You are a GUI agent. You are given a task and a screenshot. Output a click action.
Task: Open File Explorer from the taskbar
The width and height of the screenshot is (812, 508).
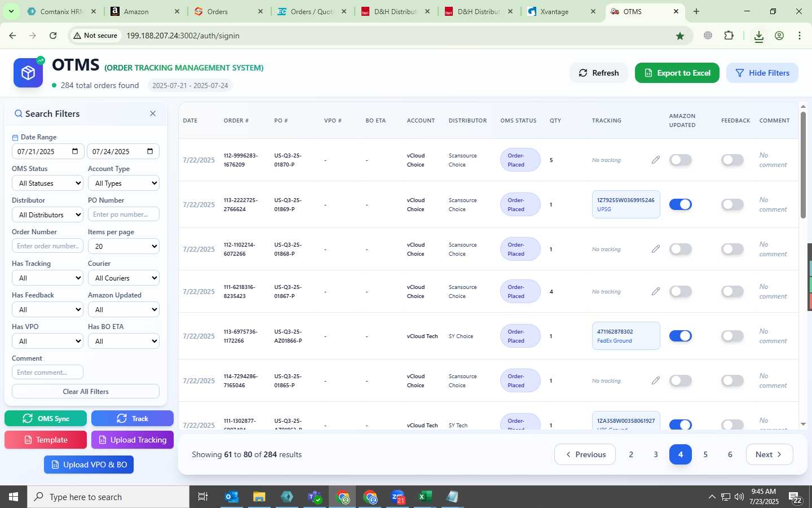click(259, 497)
